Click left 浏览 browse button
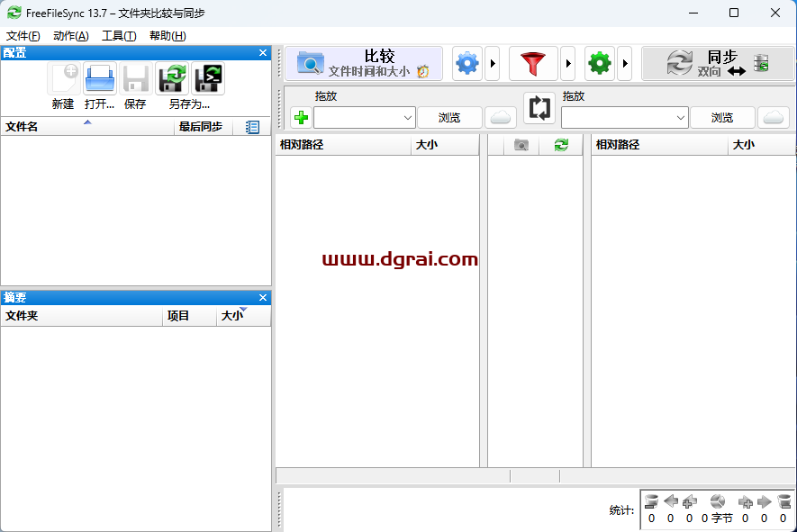Image resolution: width=797 pixels, height=532 pixels. tap(449, 117)
